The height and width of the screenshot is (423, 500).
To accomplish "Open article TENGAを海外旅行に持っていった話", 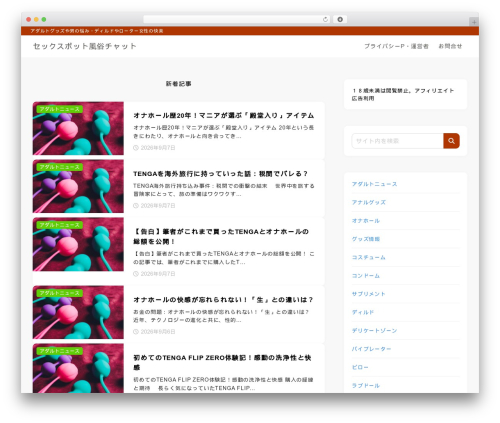I will [220, 173].
